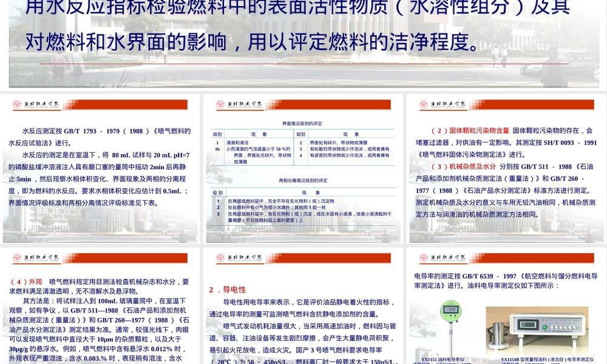Image resolution: width=607 pixels, height=364 pixels.
Task: Click the college logo on the 水反应测定 slide
Action: tap(36, 104)
